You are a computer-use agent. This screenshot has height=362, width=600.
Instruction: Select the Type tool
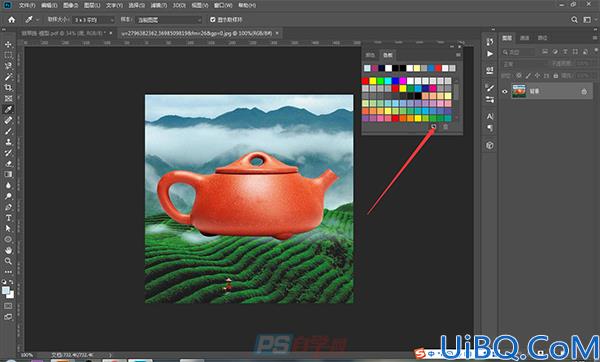click(x=8, y=218)
